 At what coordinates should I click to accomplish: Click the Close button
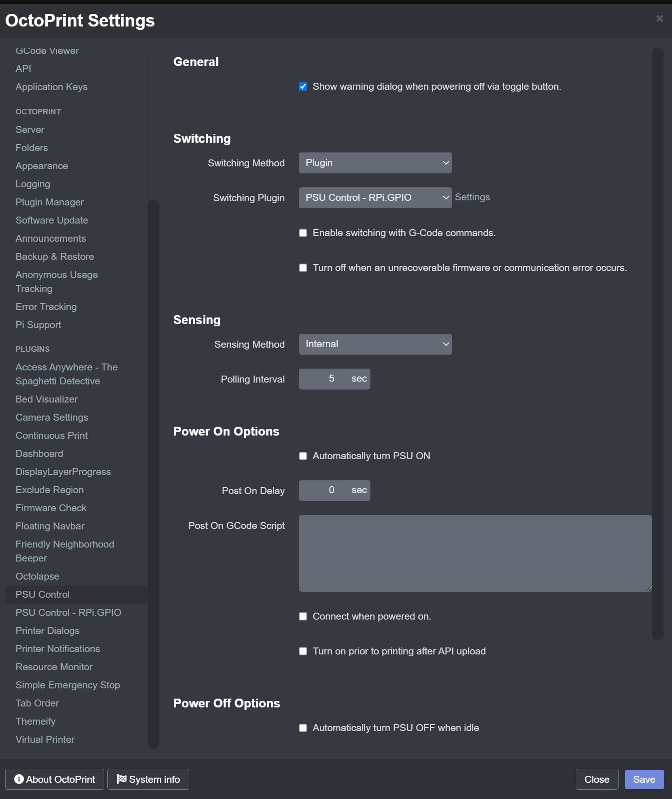click(597, 779)
